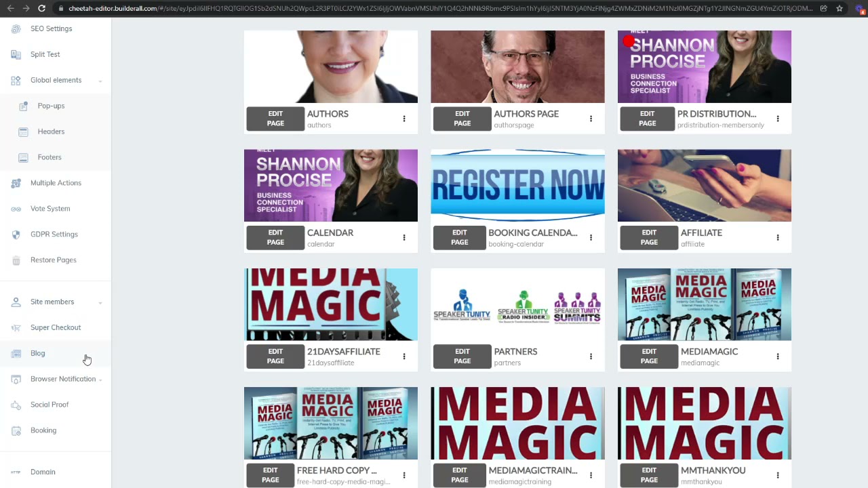Image resolution: width=868 pixels, height=488 pixels.
Task: Click the GDPR Settings shield icon
Action: coord(16,235)
